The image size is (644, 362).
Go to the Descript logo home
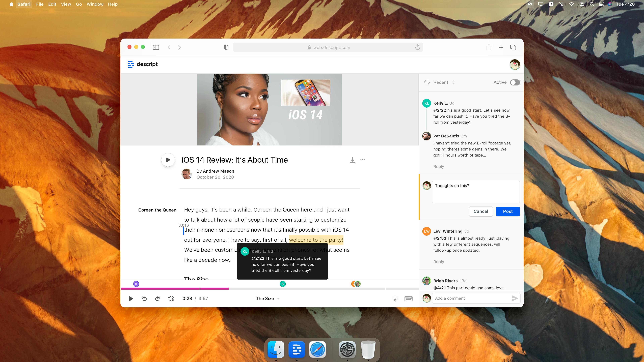pyautogui.click(x=143, y=64)
